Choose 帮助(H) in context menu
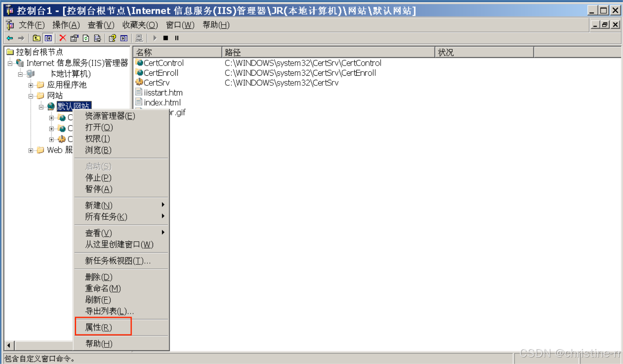The image size is (623, 364). coord(121,344)
